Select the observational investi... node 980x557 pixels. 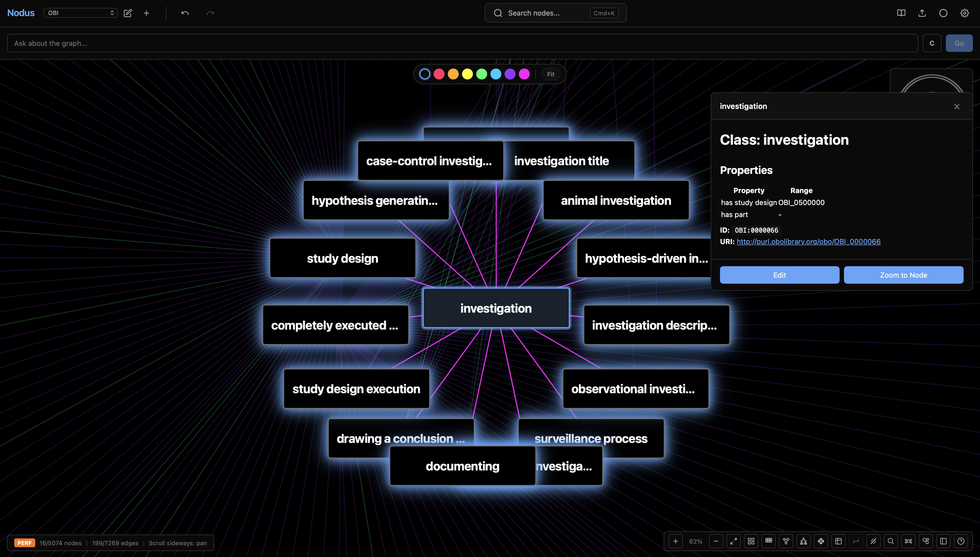coord(635,389)
